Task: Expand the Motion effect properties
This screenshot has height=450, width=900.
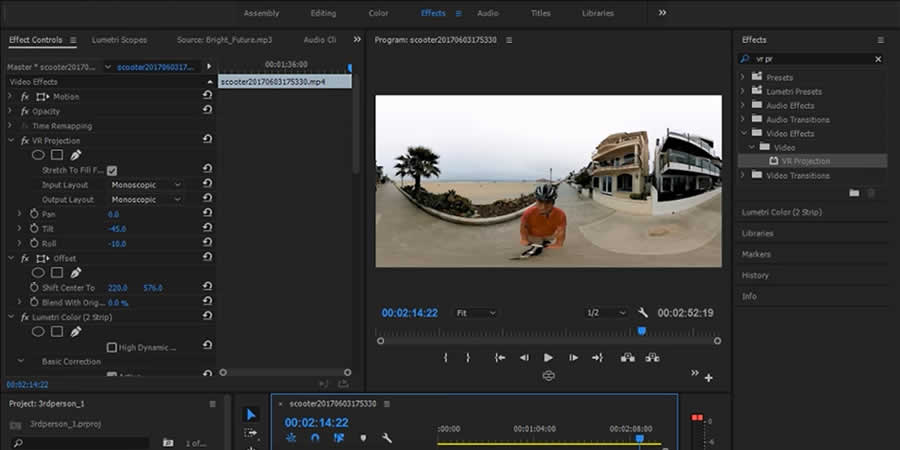Action: [10, 96]
